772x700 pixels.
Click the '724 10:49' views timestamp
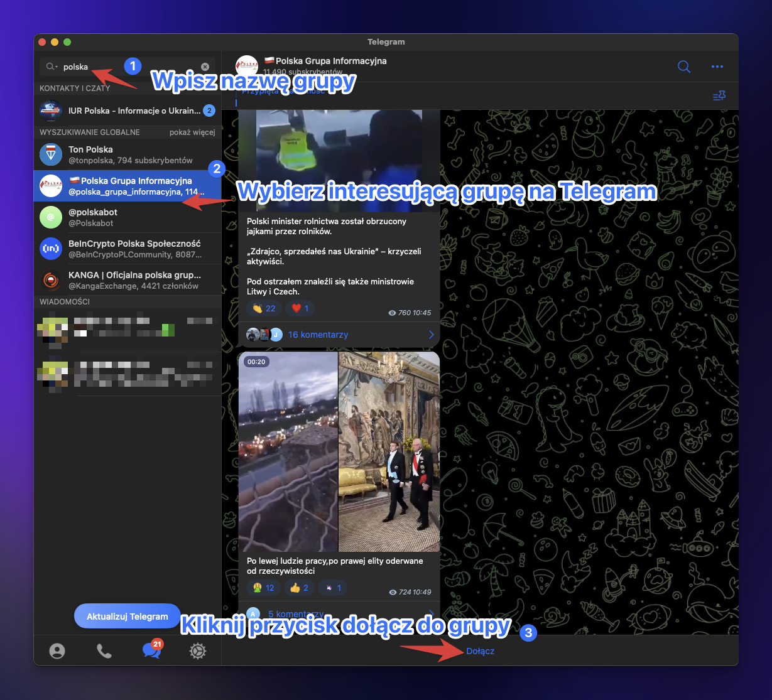[x=411, y=592]
